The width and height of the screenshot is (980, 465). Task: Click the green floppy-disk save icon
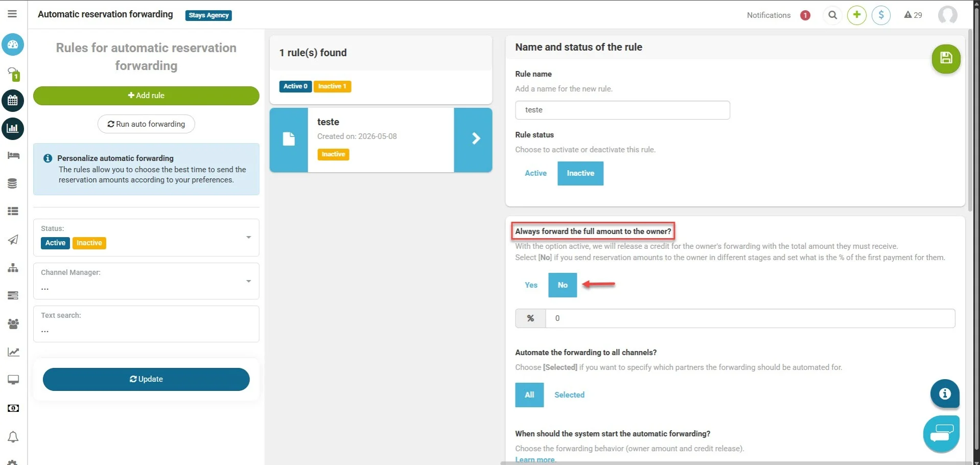(946, 59)
